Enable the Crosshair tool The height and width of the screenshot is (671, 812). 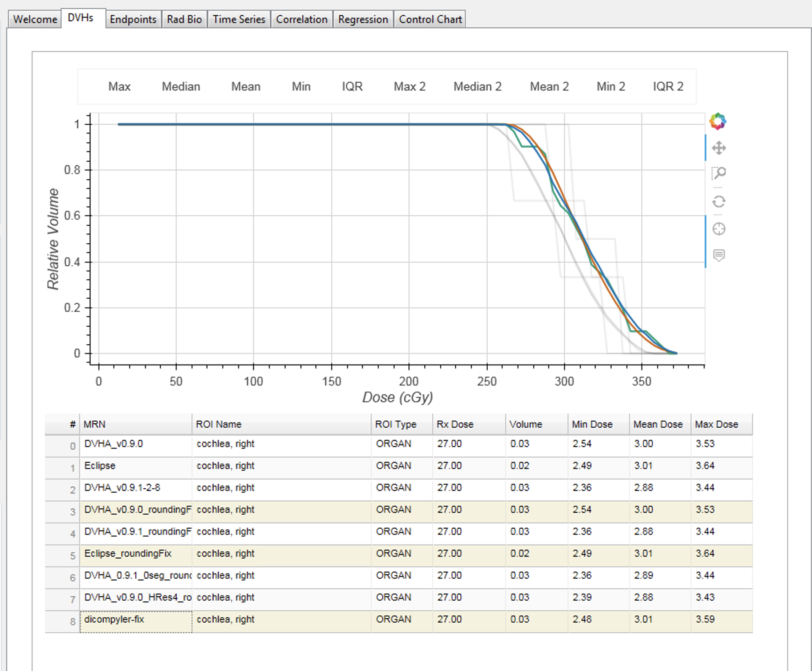point(719,229)
